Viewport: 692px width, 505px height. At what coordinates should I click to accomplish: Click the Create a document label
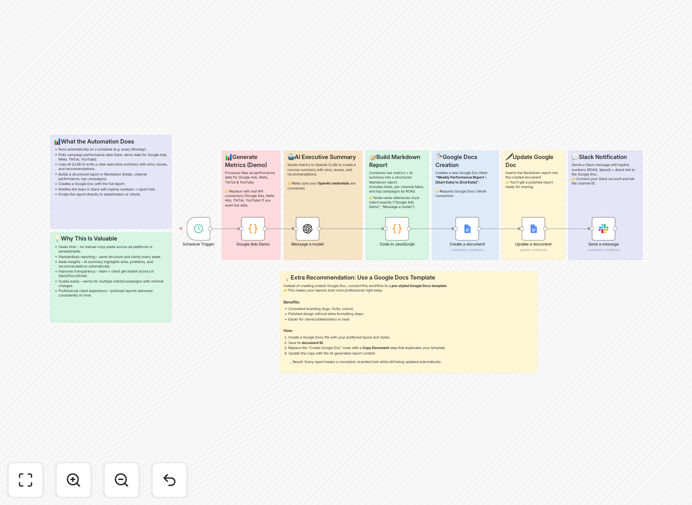[467, 244]
